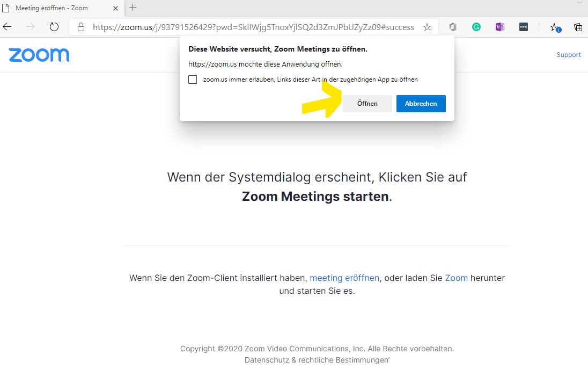Focus the address bar URL field
The image size is (588, 376).
pos(253,27)
